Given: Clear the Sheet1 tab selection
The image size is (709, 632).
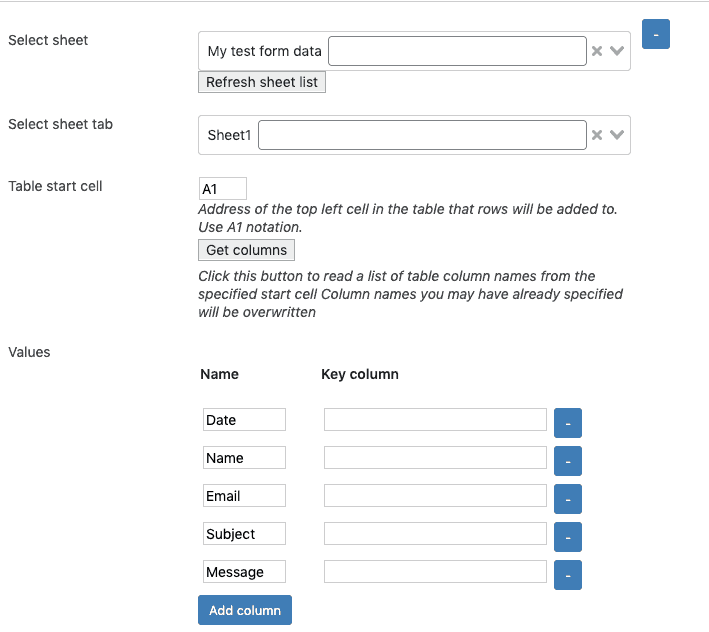Looking at the screenshot, I should (x=597, y=135).
